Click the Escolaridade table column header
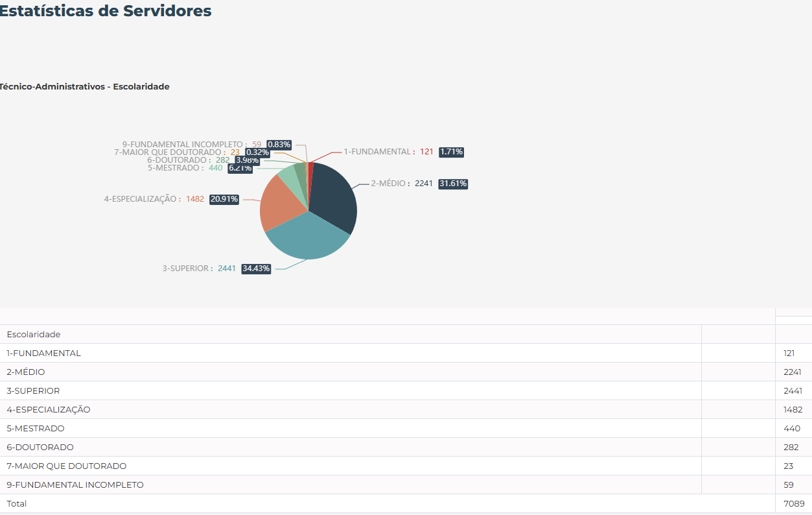 coord(34,335)
